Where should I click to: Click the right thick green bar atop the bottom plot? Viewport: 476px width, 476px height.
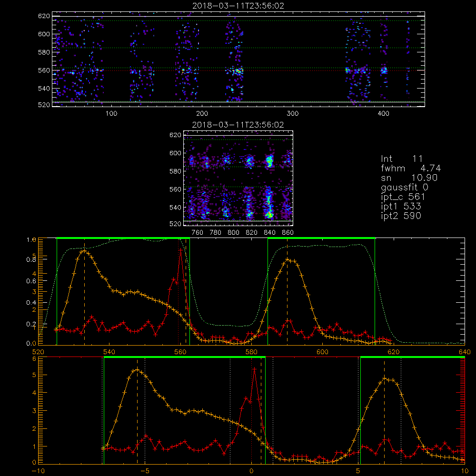[413, 357]
